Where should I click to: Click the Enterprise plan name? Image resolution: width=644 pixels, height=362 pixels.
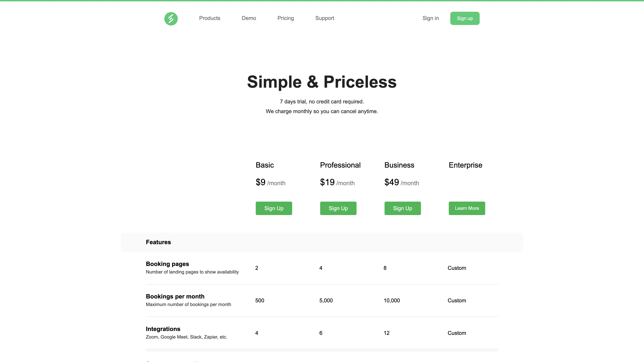pos(465,165)
